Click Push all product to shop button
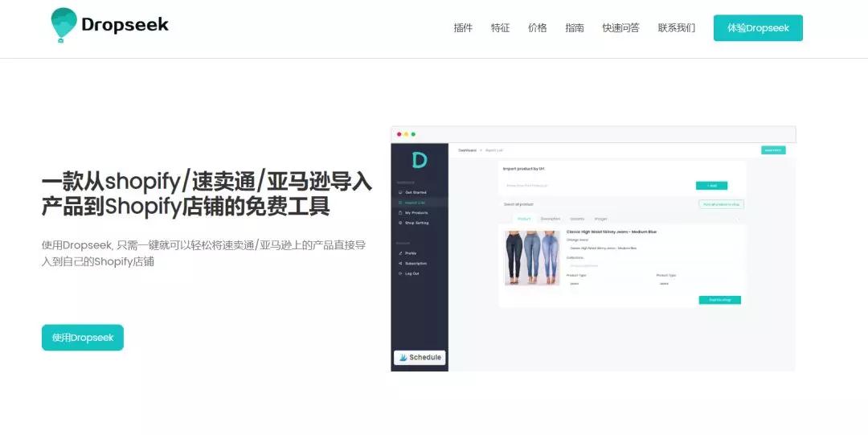 (x=721, y=204)
